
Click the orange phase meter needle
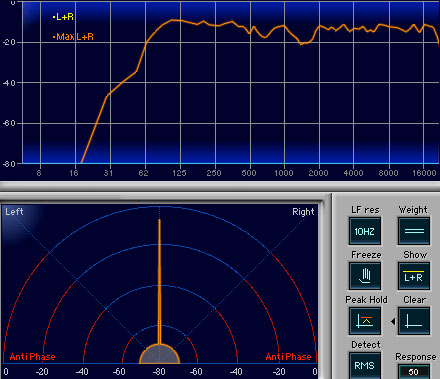point(159,282)
